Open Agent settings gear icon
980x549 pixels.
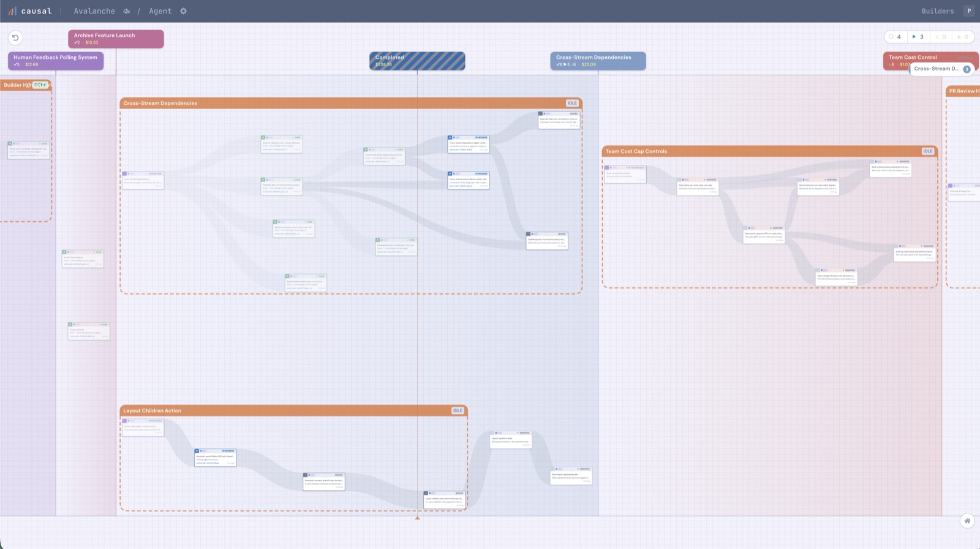[x=183, y=11]
